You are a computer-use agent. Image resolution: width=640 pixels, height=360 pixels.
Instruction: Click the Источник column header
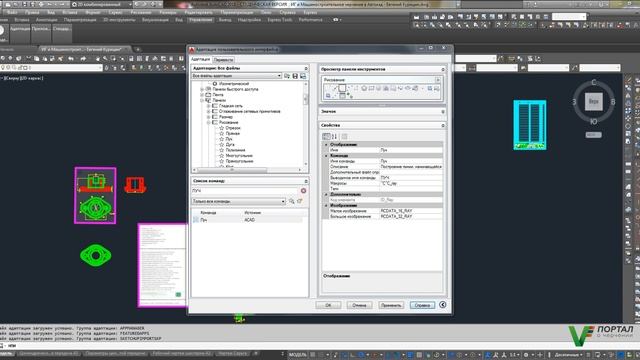253,213
